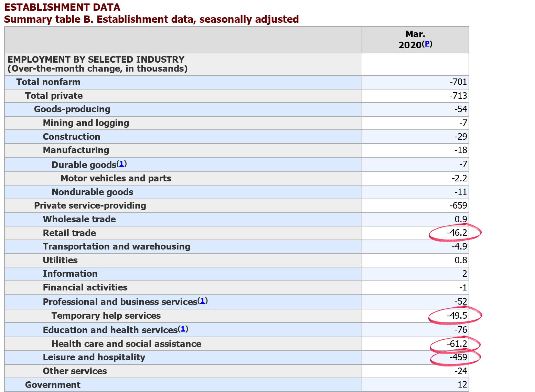Select the 'Temporary help services' label
Screen dimensions: 535x392
click(x=106, y=316)
